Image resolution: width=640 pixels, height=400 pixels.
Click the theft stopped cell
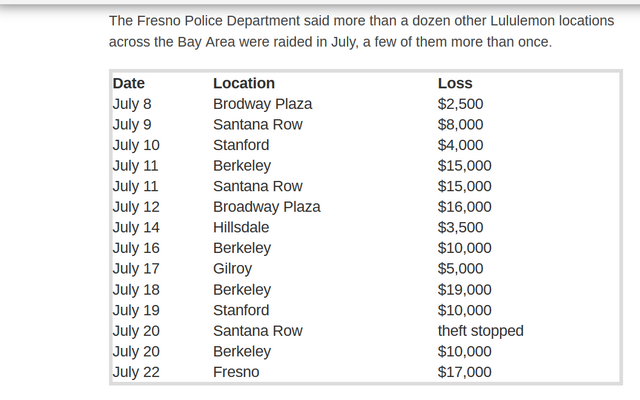pyautogui.click(x=480, y=331)
